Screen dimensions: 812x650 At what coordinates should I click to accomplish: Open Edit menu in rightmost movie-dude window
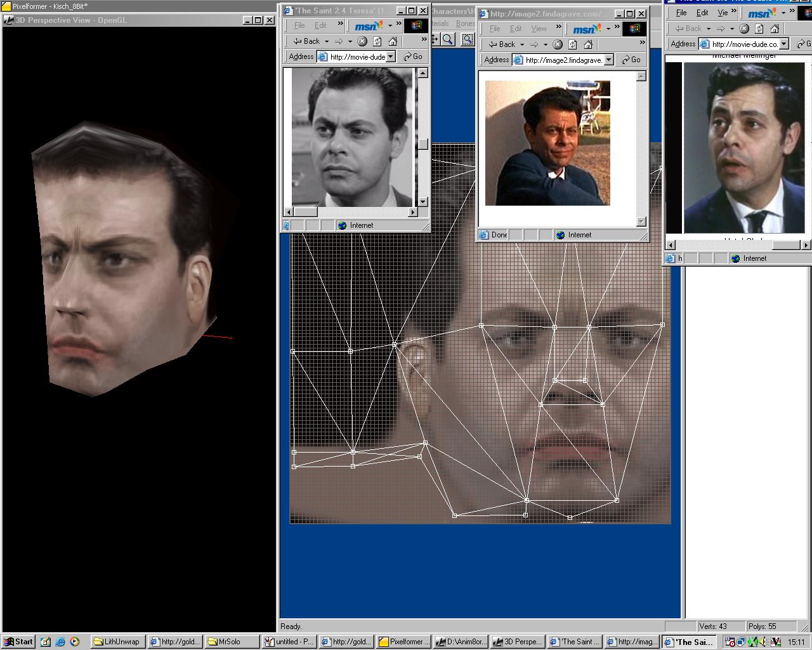[702, 13]
